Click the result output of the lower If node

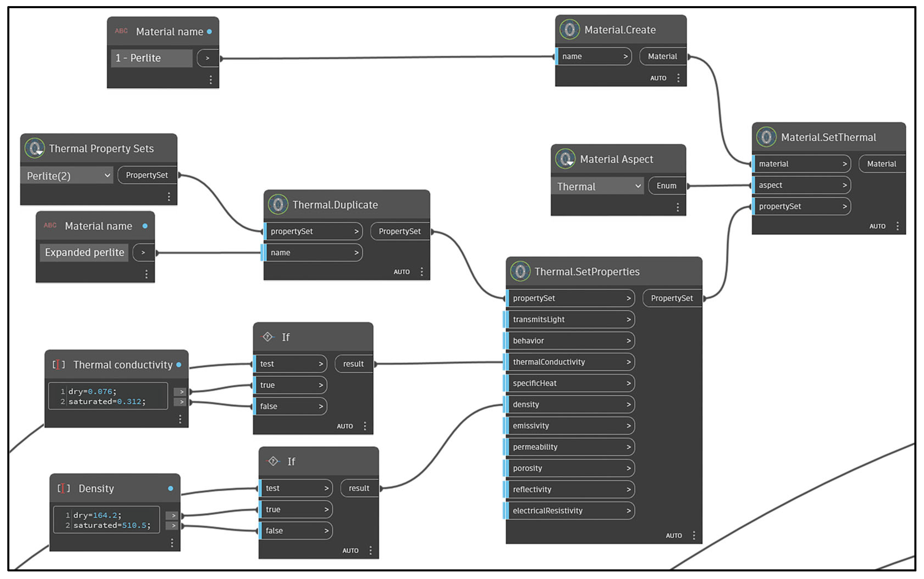[359, 488]
